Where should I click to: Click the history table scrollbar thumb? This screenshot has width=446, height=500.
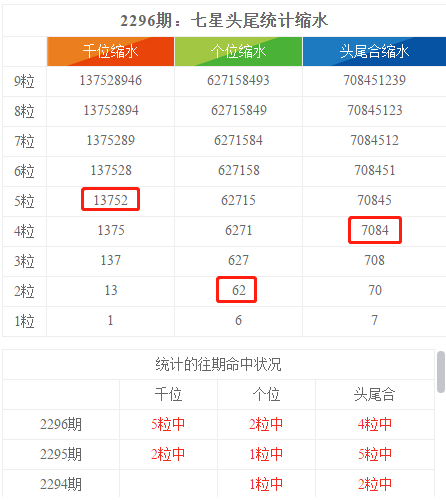441,372
